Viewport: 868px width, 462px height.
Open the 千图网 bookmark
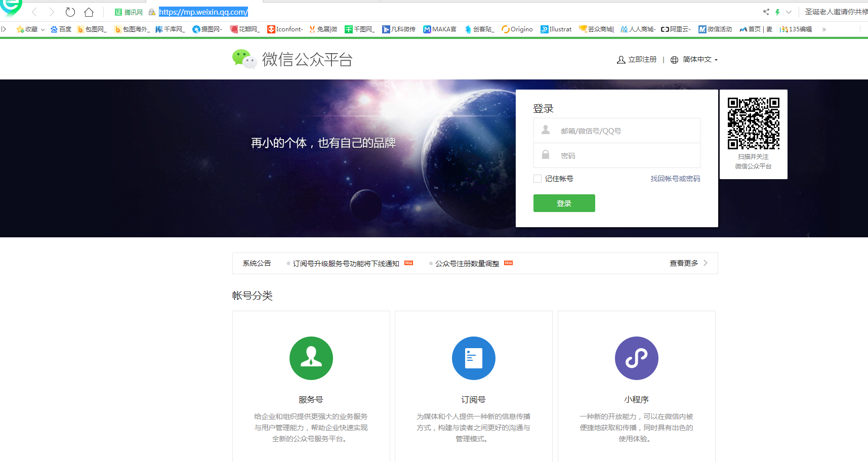coord(360,29)
